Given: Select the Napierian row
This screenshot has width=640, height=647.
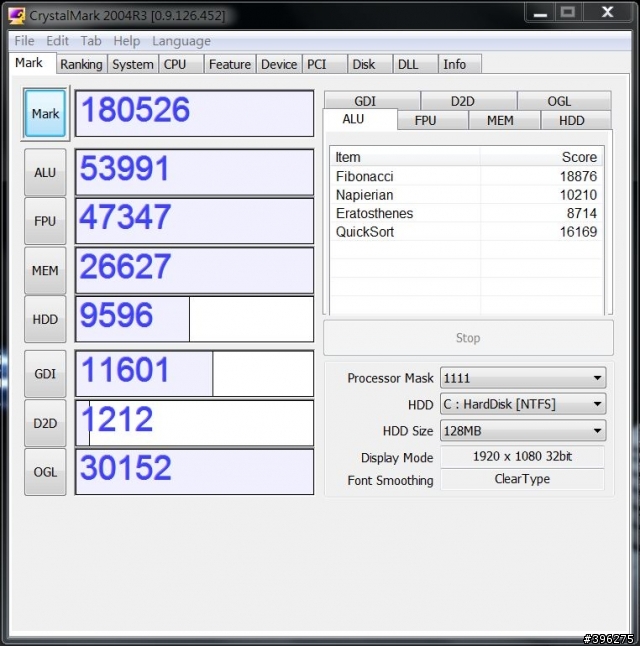Looking at the screenshot, I should coord(466,195).
